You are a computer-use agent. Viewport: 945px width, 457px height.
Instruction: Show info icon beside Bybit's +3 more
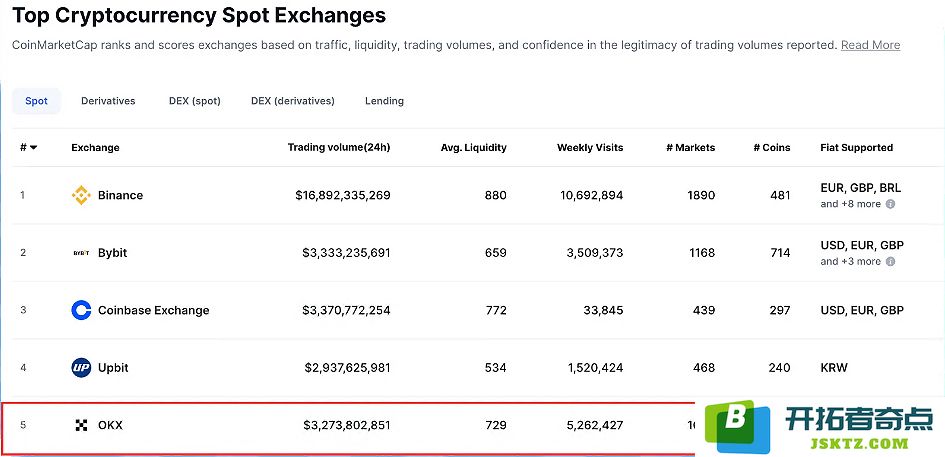890,261
